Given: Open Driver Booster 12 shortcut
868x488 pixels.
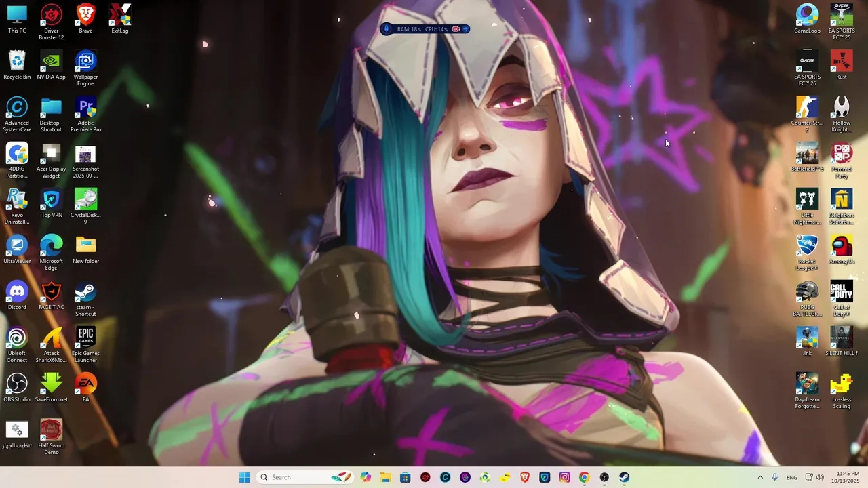Looking at the screenshot, I should pyautogui.click(x=51, y=22).
